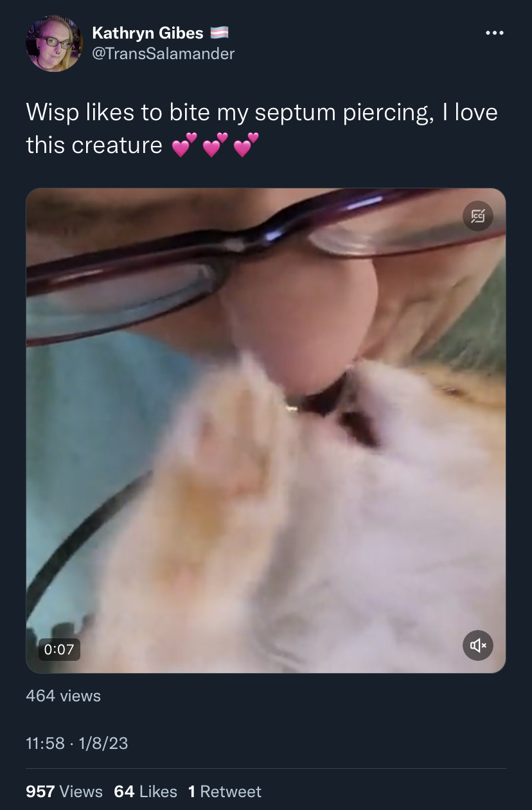The image size is (532, 810).
Task: Show the 957 Views analytics
Action: [x=64, y=791]
